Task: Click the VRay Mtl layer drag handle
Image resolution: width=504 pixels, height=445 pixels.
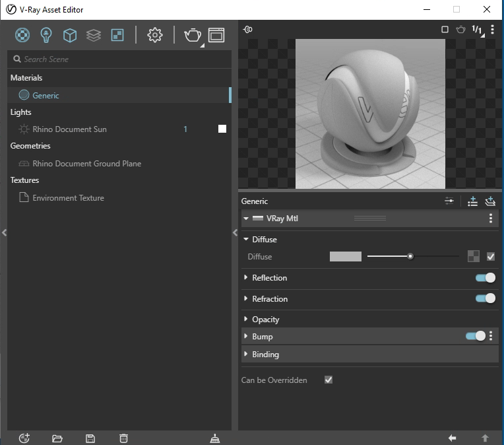Action: tap(370, 219)
